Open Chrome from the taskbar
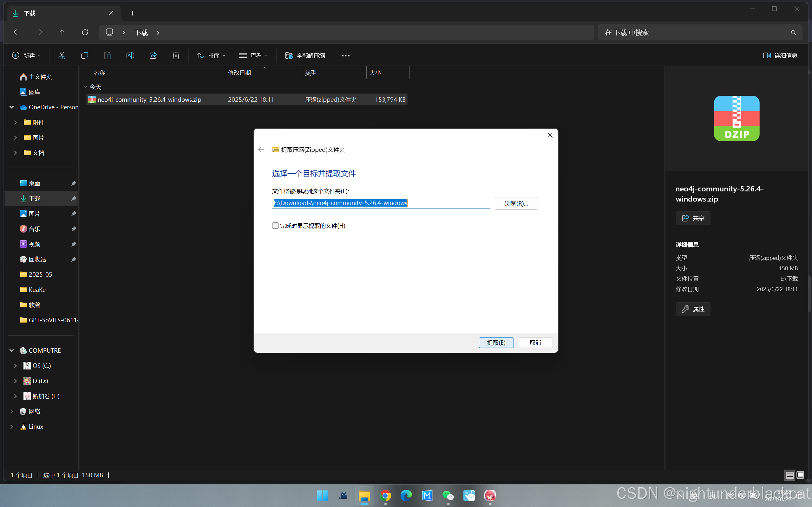 tap(385, 496)
